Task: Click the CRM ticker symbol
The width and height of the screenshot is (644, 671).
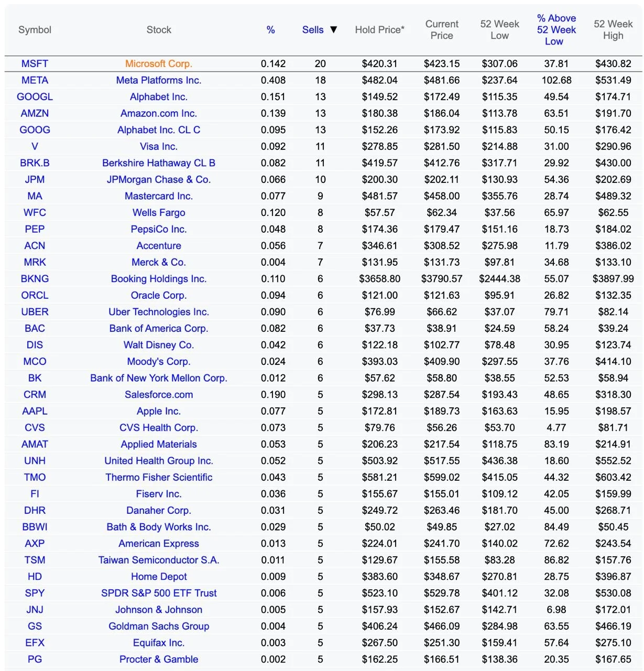Action: [x=35, y=395]
